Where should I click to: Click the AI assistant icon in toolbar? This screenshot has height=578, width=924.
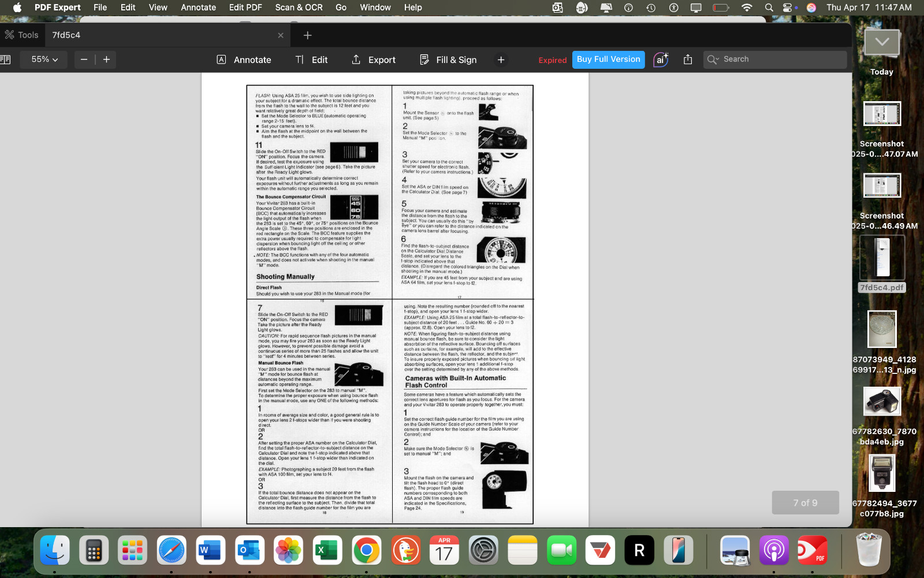(x=661, y=60)
